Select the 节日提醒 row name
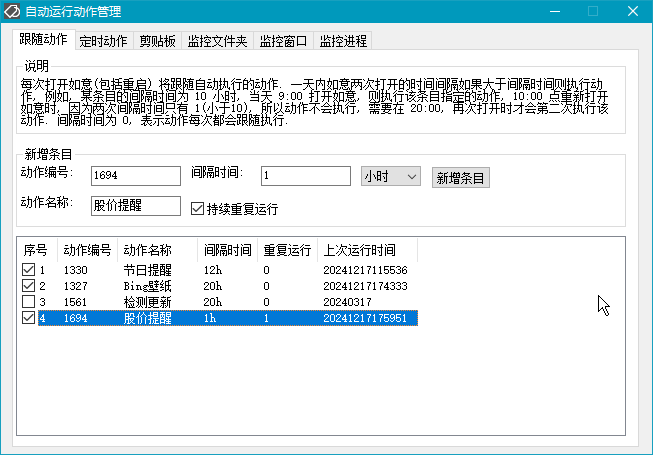Image resolution: width=653 pixels, height=455 pixels. 148,270
